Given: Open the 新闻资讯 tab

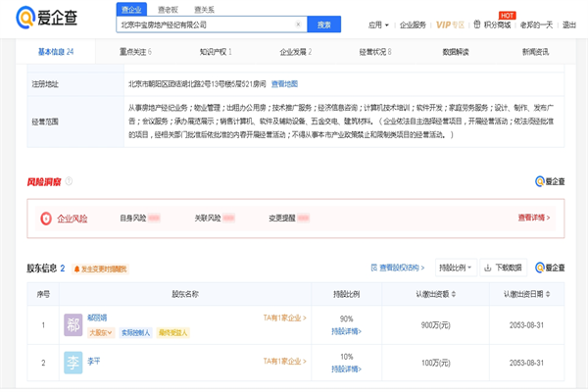Looking at the screenshot, I should tap(535, 52).
